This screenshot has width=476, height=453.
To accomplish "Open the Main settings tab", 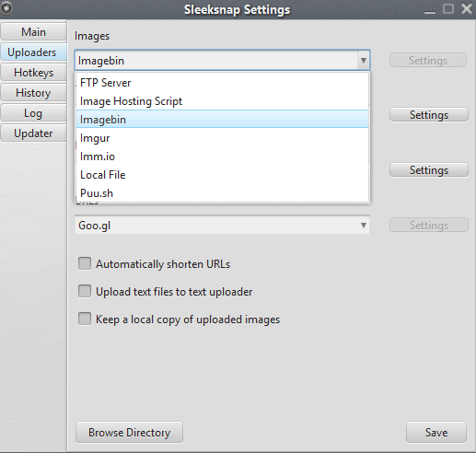I will pos(33,32).
